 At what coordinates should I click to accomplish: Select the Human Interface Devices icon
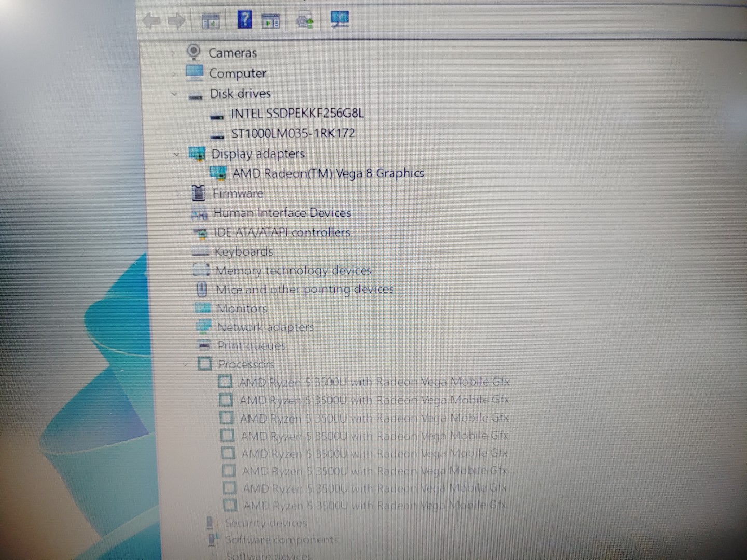[x=199, y=214]
